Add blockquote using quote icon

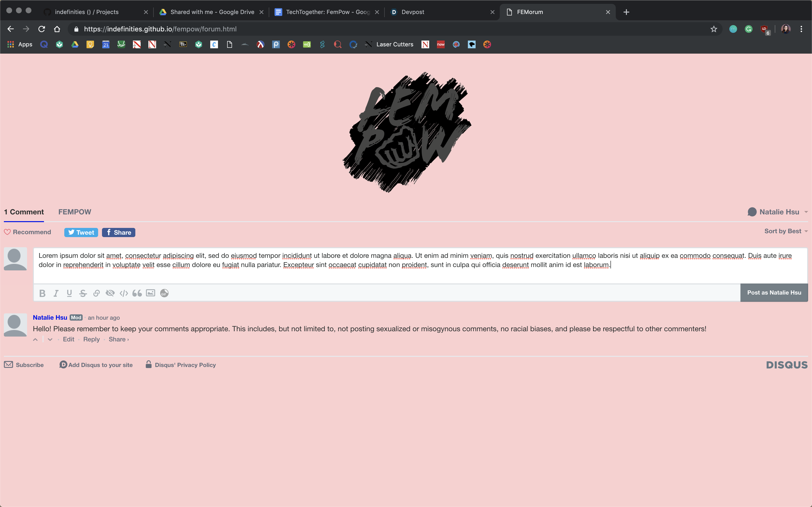137,293
